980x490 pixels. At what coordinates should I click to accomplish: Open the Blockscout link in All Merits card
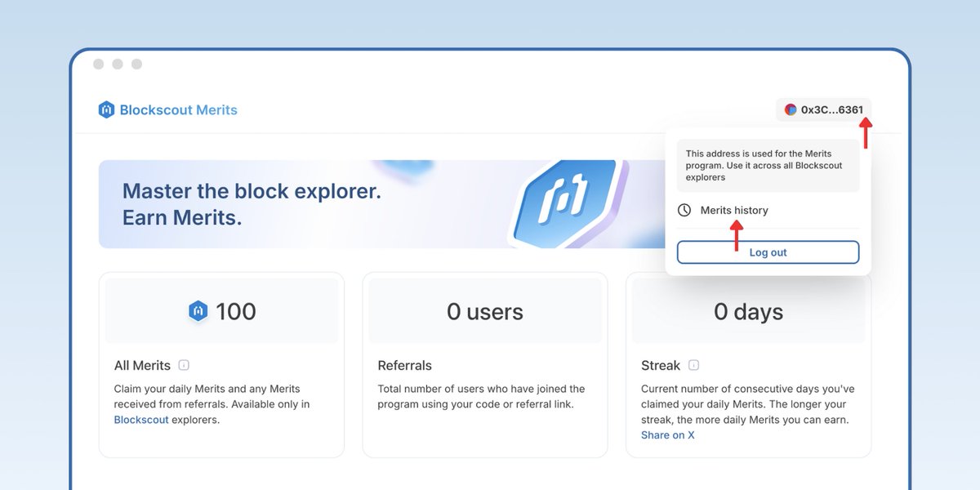point(141,420)
